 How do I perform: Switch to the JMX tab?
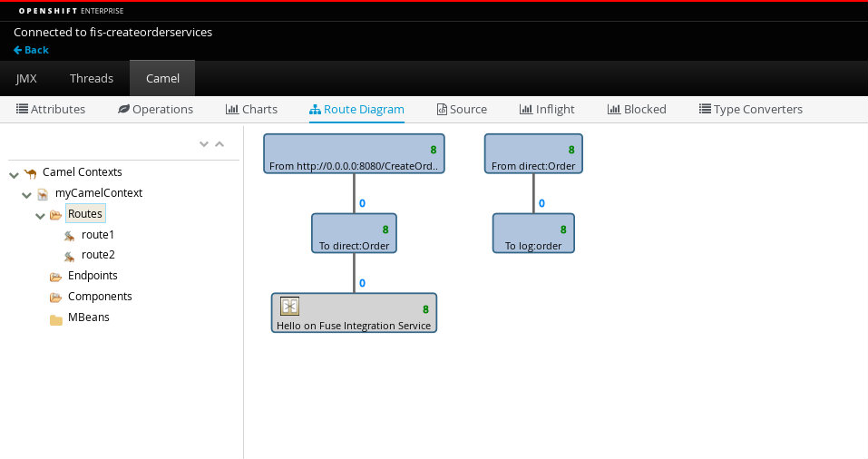[26, 78]
